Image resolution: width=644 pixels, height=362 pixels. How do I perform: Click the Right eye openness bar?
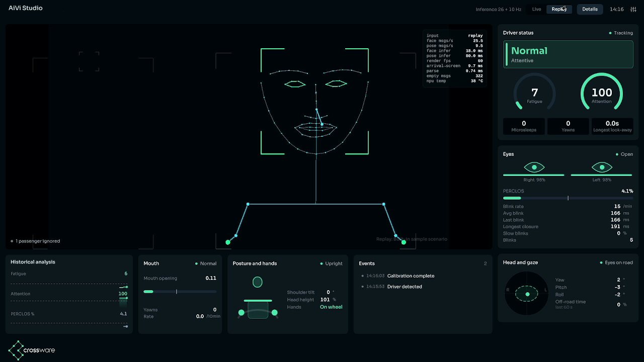pos(534,175)
